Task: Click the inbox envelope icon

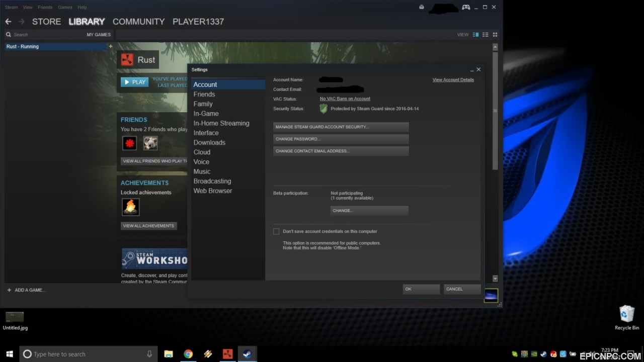Action: point(421,7)
